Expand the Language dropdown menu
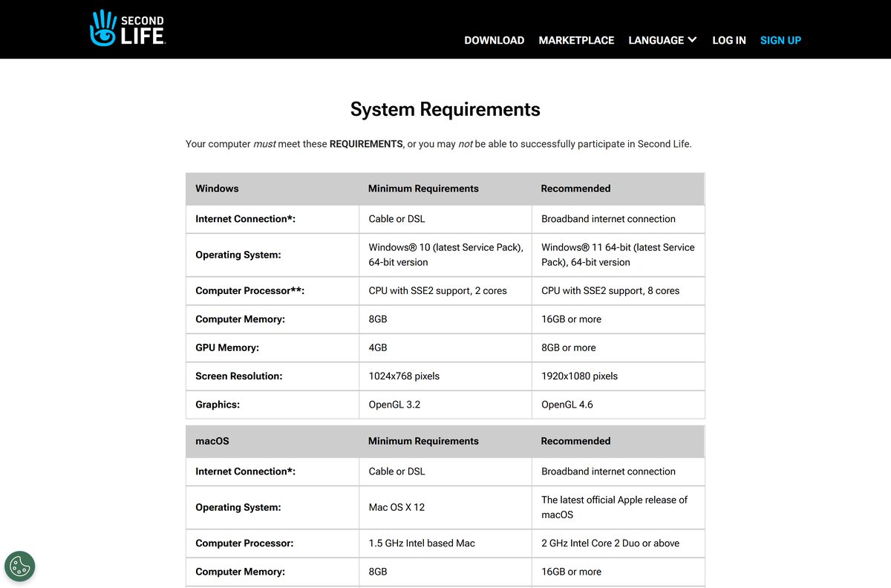The image size is (891, 588). tap(662, 40)
